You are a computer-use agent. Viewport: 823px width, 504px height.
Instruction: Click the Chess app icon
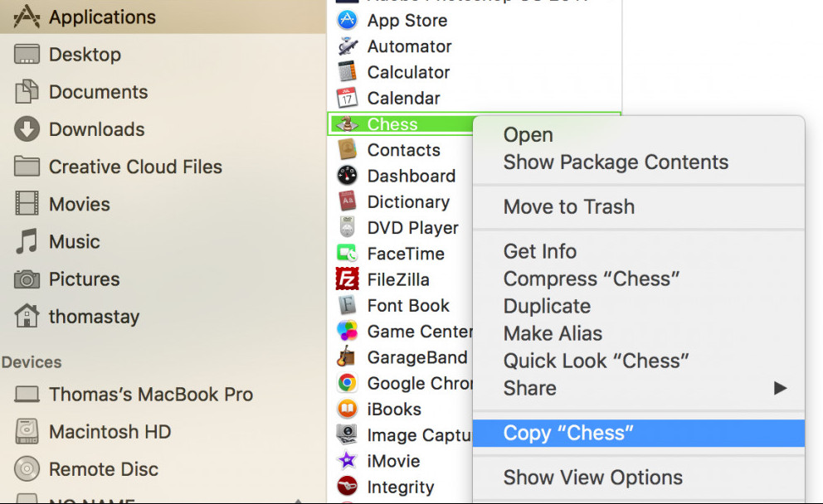click(x=347, y=124)
